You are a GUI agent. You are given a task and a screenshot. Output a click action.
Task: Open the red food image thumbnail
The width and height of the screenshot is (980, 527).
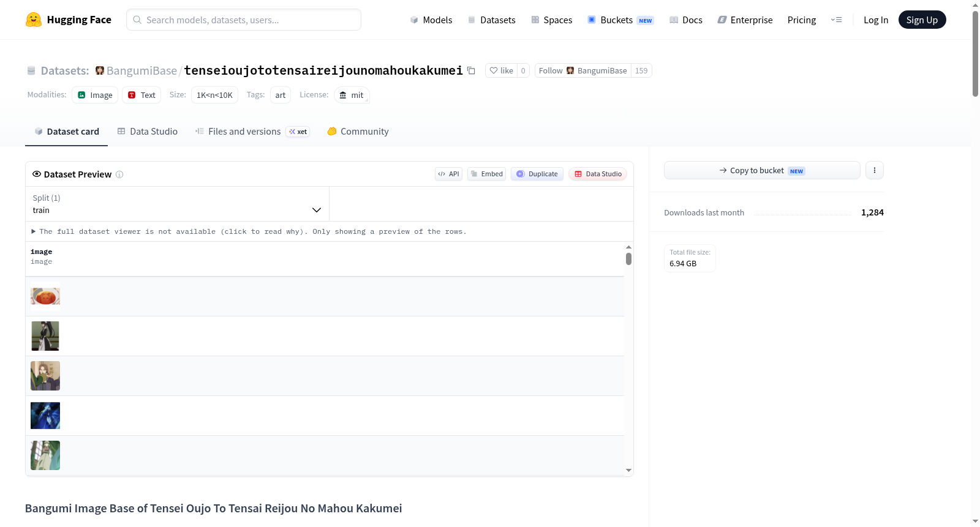[x=45, y=296]
